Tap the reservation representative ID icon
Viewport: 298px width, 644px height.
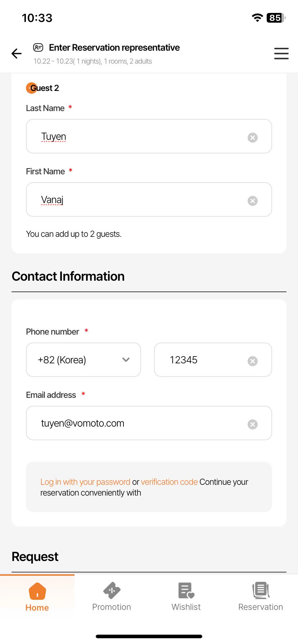pos(38,47)
